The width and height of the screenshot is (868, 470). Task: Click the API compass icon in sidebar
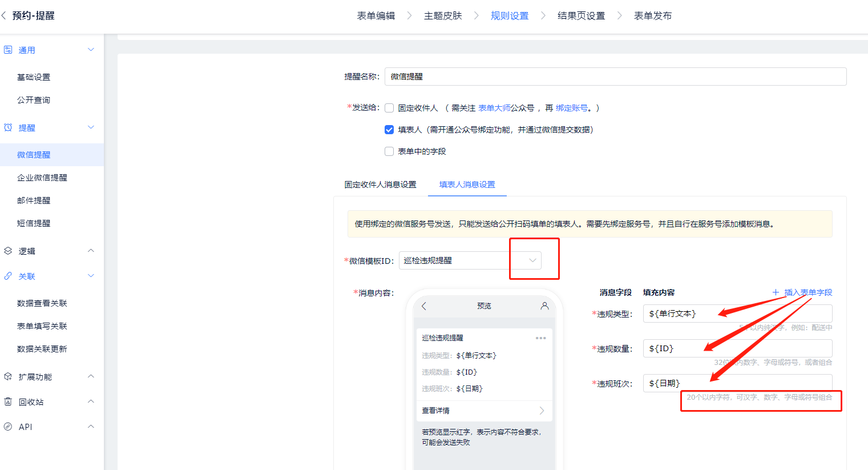pos(8,427)
